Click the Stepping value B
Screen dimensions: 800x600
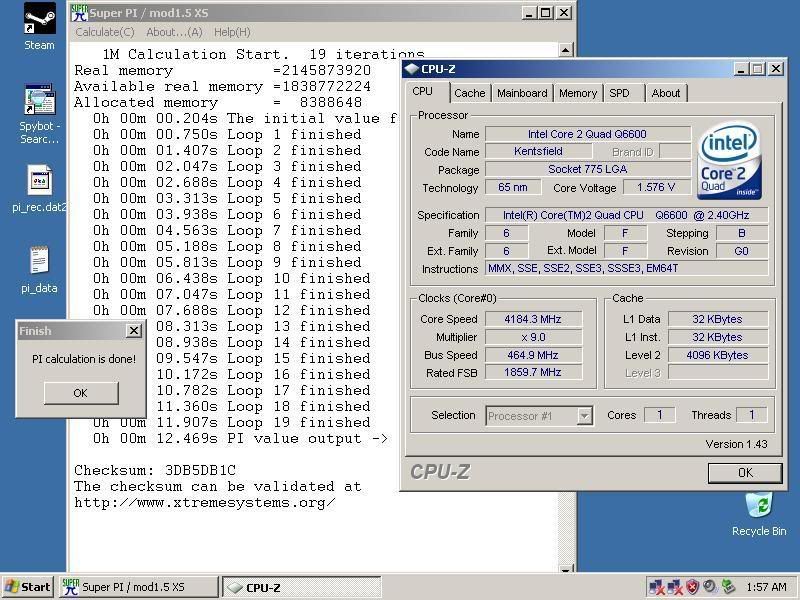point(742,233)
